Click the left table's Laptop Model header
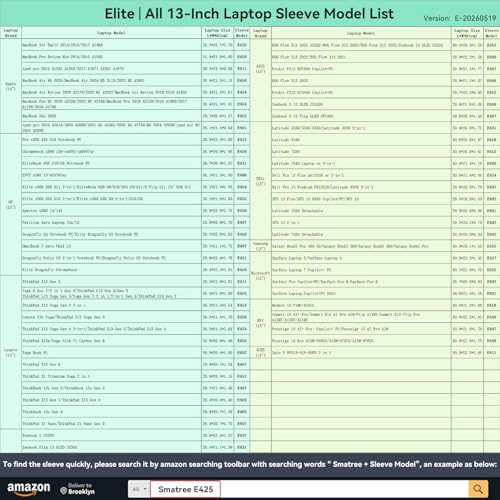The width and height of the screenshot is (500, 500). pos(111,33)
